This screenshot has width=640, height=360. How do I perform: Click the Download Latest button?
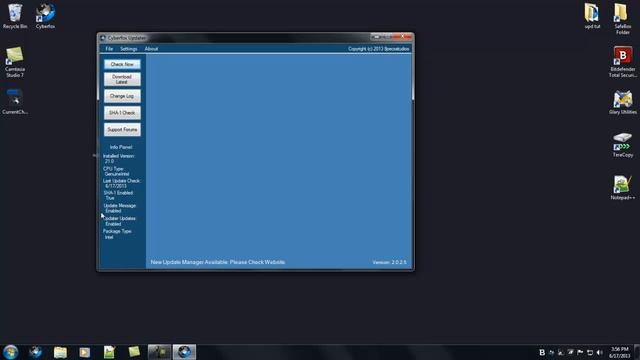coord(122,79)
